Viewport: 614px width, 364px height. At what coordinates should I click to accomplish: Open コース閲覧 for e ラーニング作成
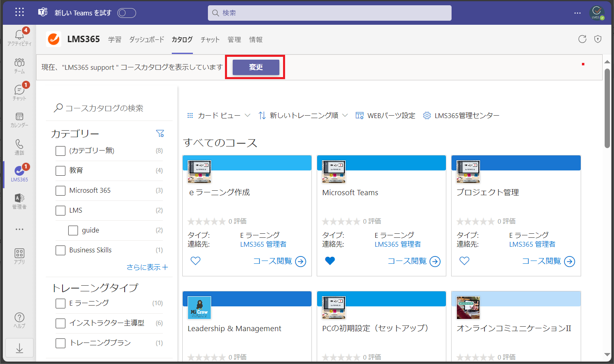coord(279,261)
